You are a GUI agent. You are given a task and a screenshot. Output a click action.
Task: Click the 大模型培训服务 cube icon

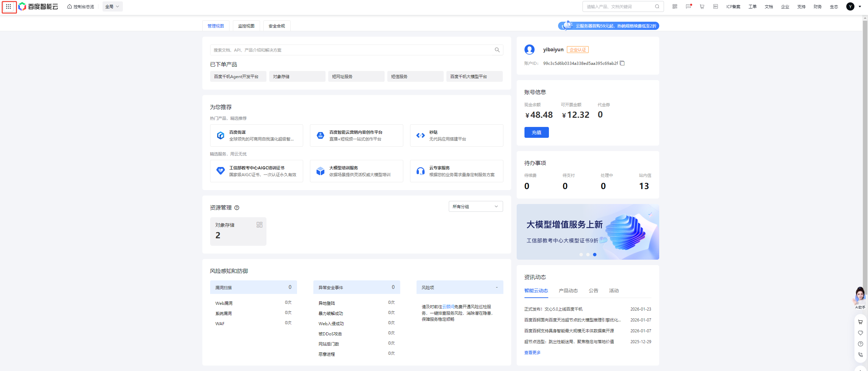coord(320,171)
